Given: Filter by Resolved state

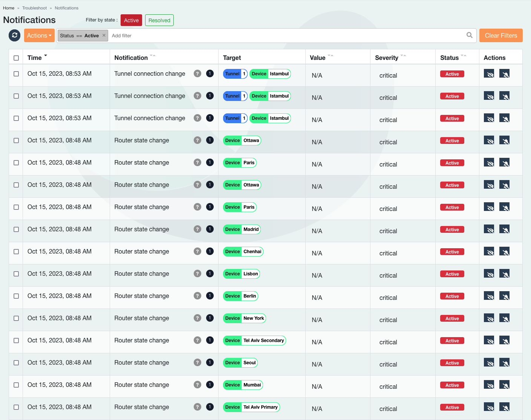Looking at the screenshot, I should coord(159,20).
